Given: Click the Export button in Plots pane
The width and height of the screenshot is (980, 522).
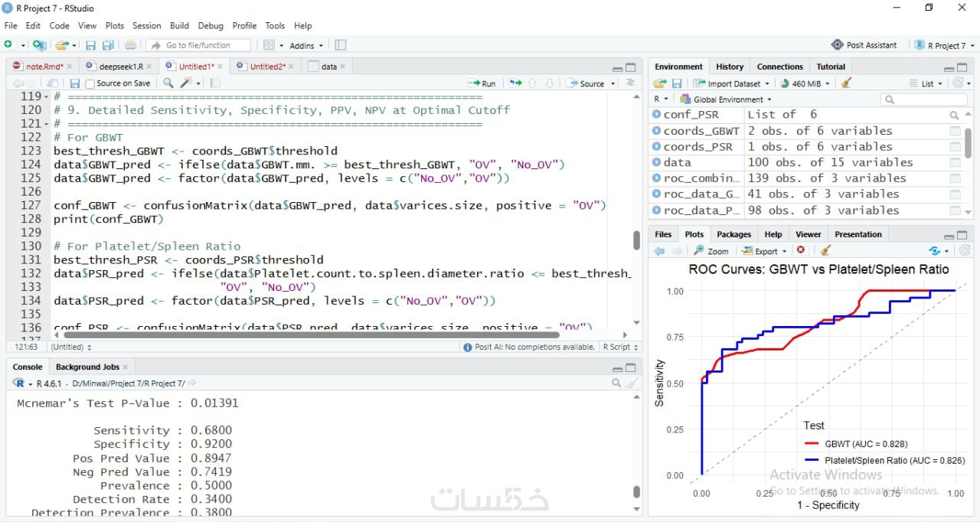Looking at the screenshot, I should click(x=760, y=251).
